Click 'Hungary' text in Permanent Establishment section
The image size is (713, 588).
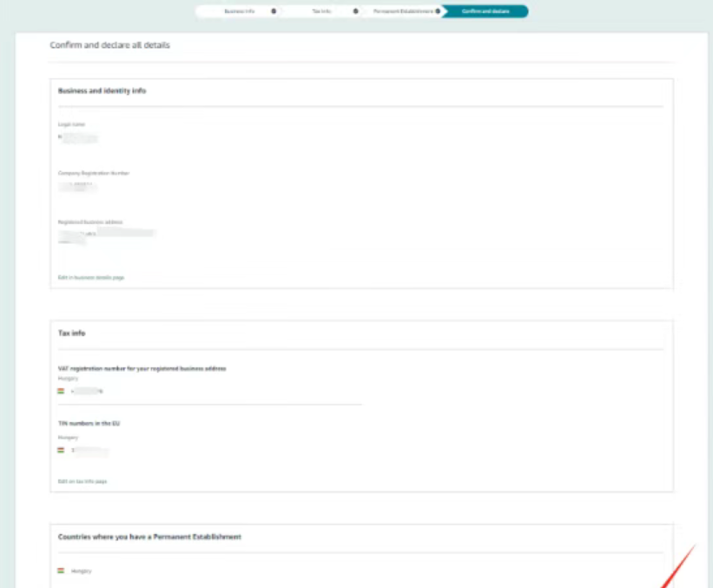tap(82, 571)
